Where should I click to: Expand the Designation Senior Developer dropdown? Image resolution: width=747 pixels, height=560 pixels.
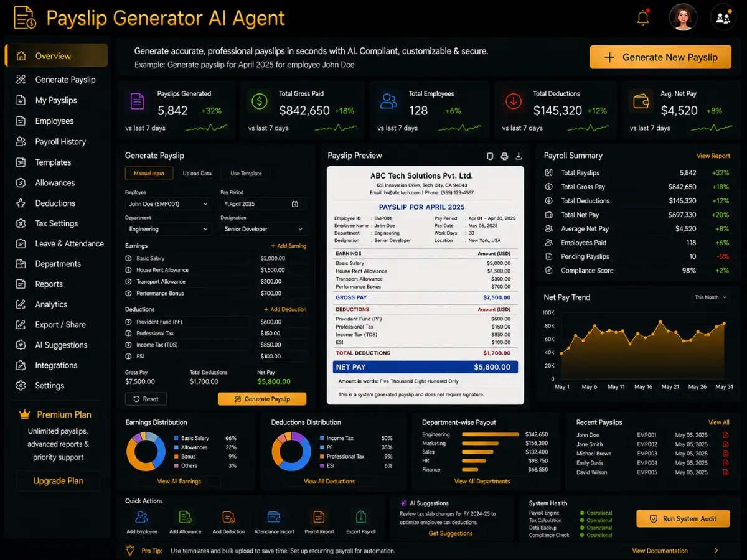tap(263, 230)
